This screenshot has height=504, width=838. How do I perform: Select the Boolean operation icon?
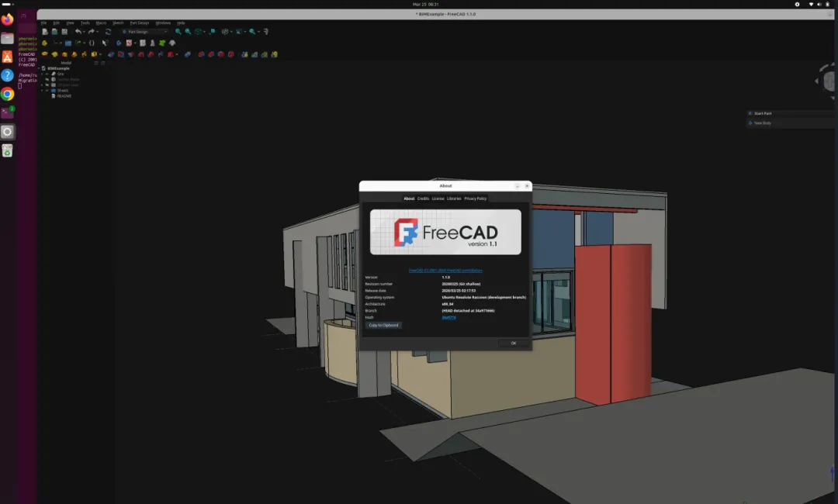pos(188,54)
